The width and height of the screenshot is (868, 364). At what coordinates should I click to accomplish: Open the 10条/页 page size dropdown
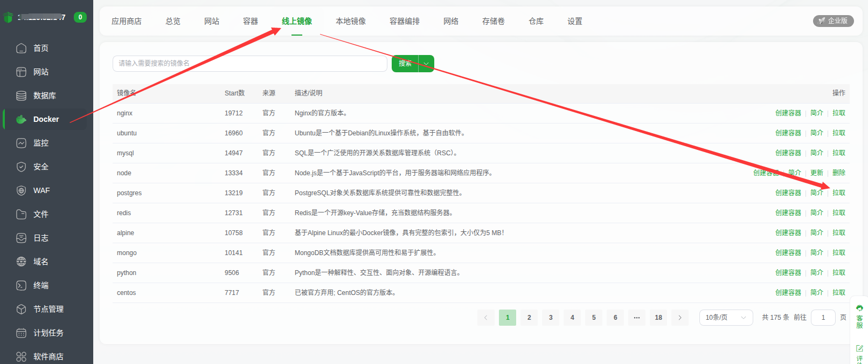point(725,318)
